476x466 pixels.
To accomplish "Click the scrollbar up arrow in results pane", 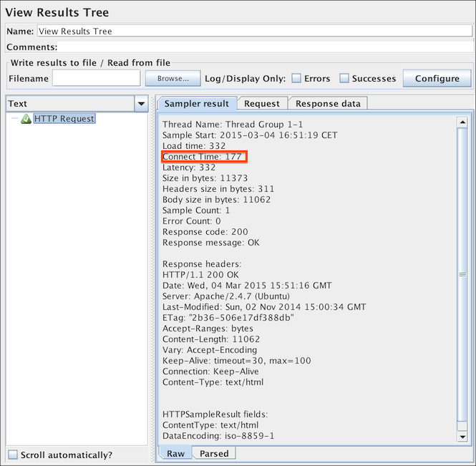I will 462,122.
